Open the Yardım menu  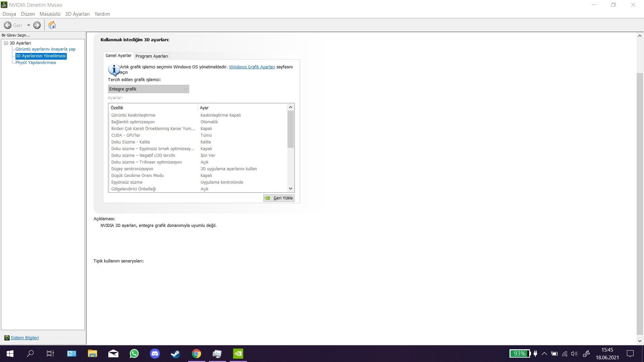[x=102, y=14]
